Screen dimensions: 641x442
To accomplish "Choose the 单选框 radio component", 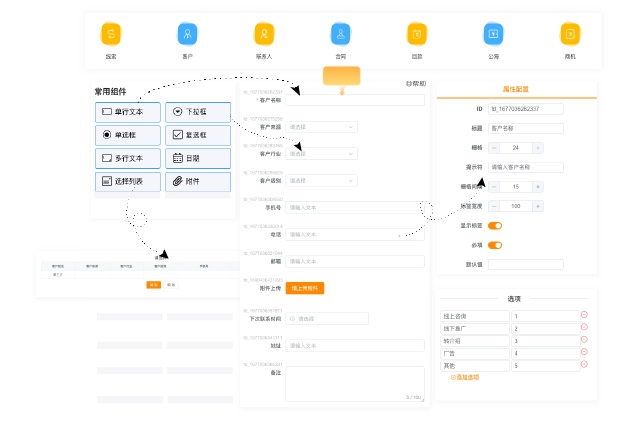I will pos(127,135).
